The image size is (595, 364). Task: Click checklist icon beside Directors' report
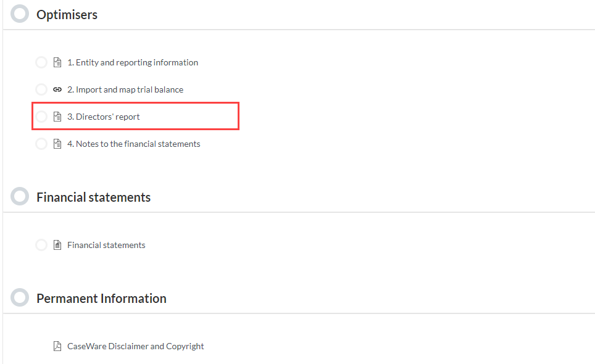coord(57,117)
